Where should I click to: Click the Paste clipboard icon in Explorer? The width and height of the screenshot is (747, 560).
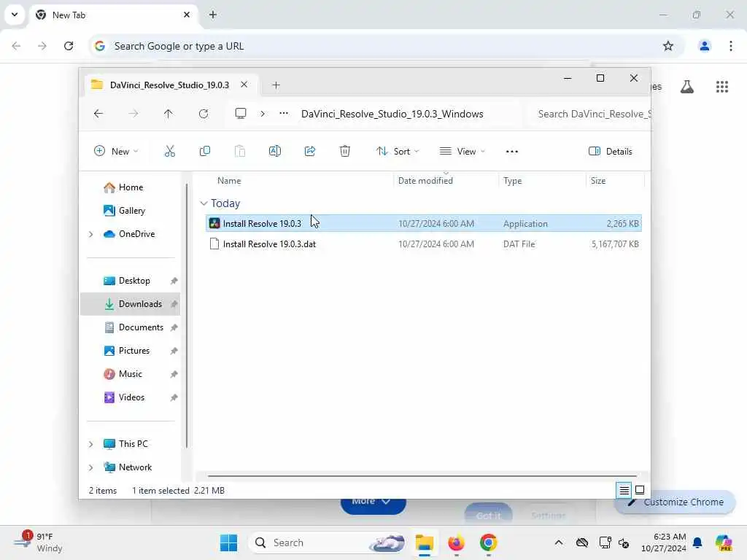[x=239, y=152]
